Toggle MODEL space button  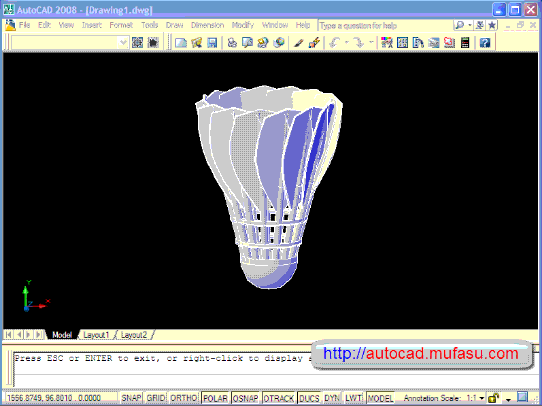pyautogui.click(x=380, y=398)
